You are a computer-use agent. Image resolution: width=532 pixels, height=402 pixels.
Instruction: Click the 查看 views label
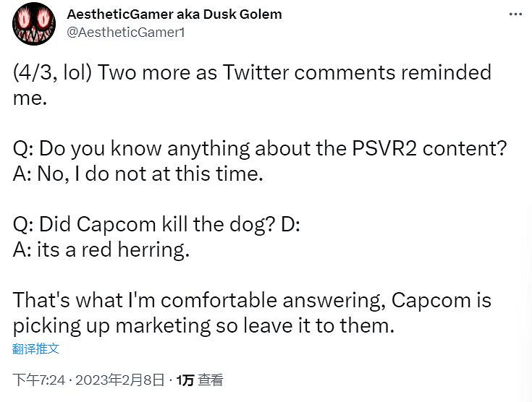point(211,380)
